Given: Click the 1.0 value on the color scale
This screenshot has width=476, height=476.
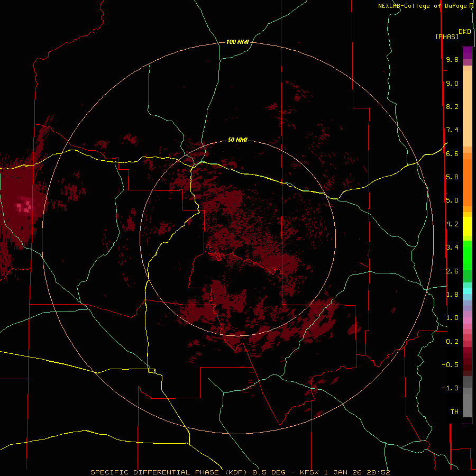Looking at the screenshot, I should (x=452, y=318).
